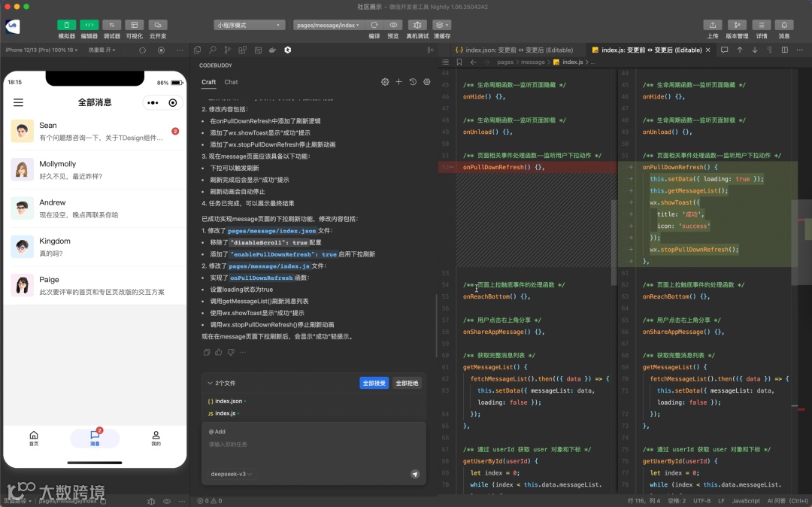This screenshot has width=812, height=507.
Task: Click the 上传 upload icon
Action: tap(713, 25)
